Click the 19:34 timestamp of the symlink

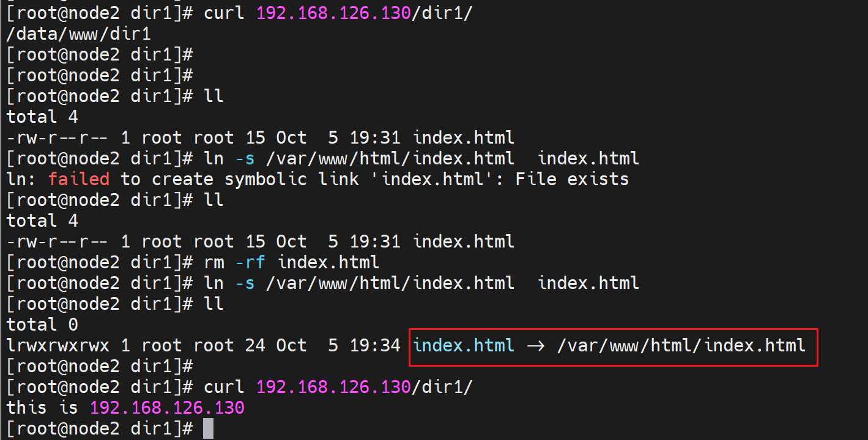click(x=375, y=345)
